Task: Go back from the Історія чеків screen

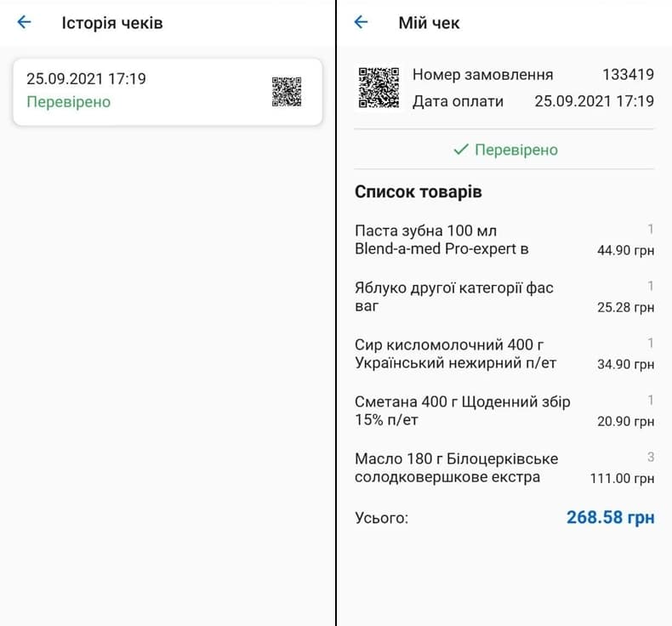Action: 24,23
